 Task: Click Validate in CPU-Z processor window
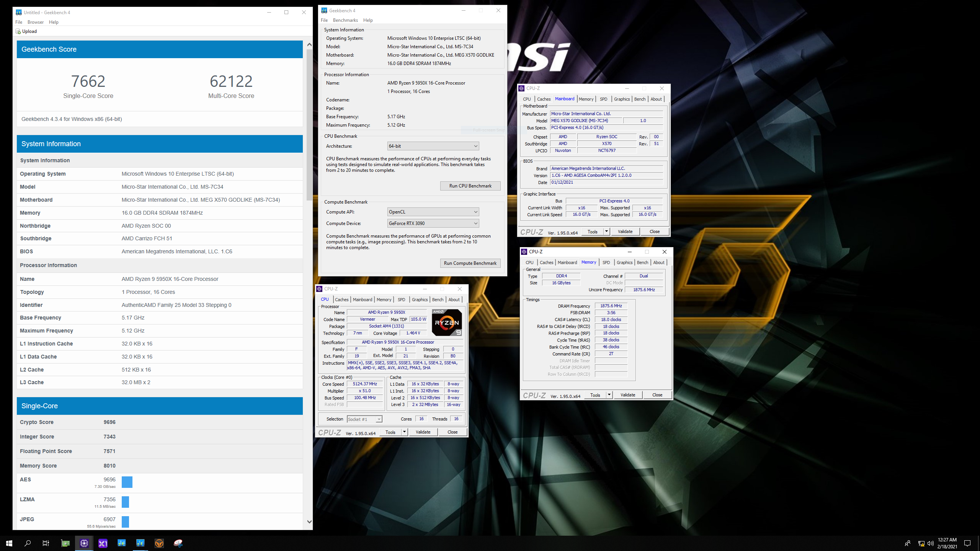[423, 432]
